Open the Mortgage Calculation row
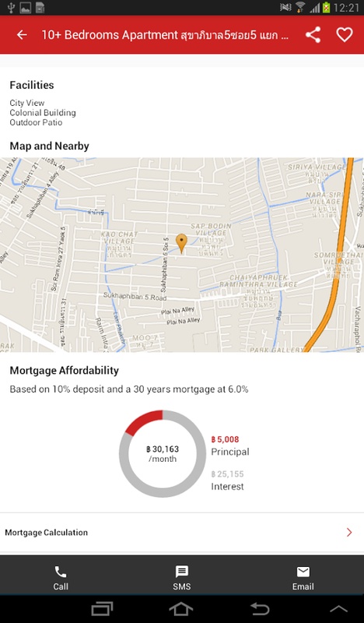 [x=182, y=533]
